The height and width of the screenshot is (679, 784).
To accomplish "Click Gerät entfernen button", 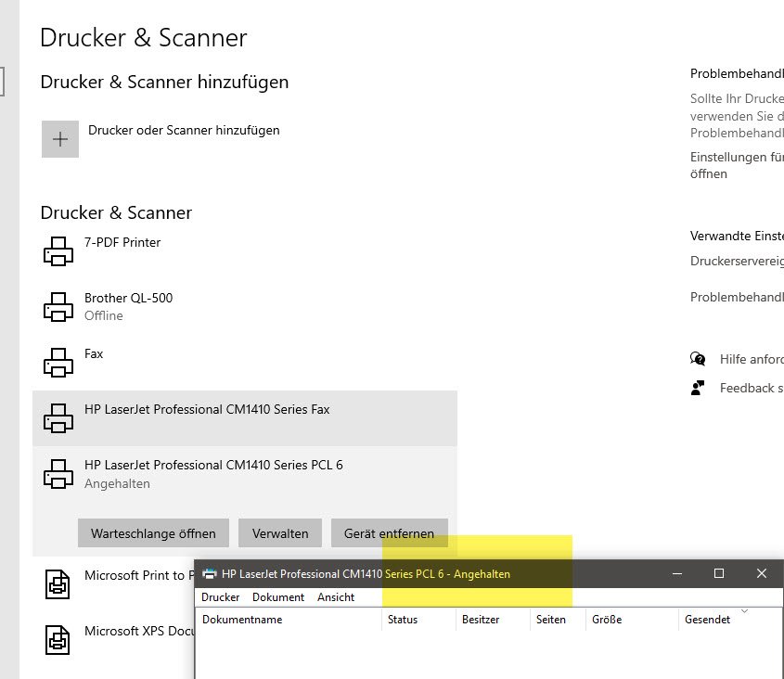I will pos(389,533).
